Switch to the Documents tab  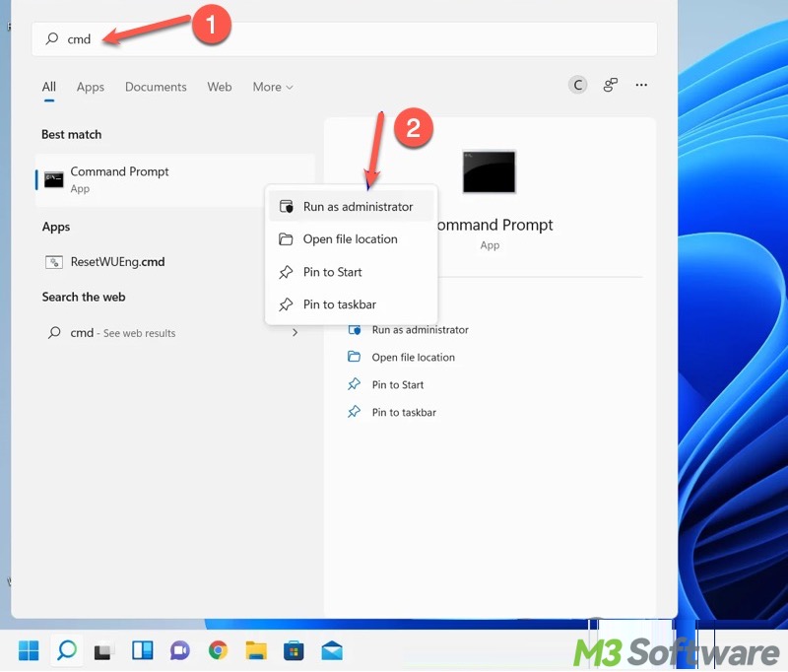click(156, 87)
